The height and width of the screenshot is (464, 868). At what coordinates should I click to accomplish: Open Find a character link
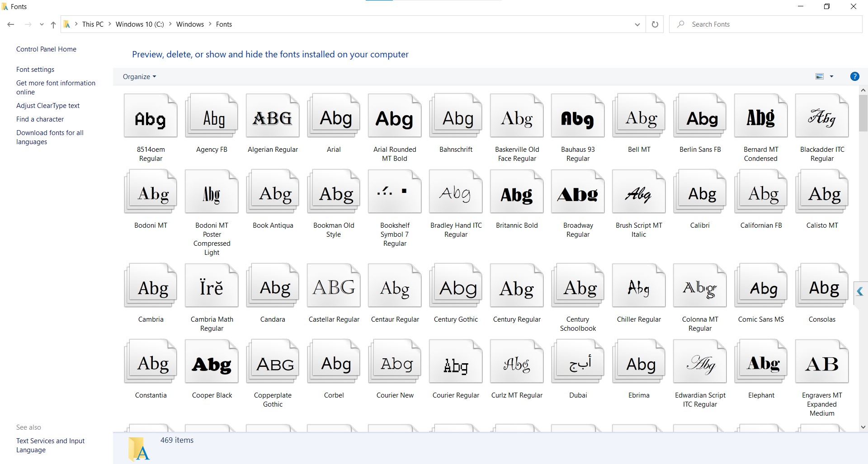40,119
